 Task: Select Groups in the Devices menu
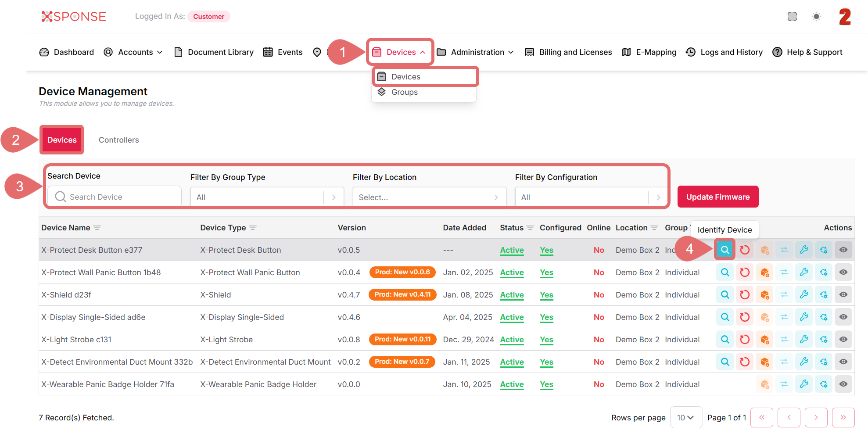click(404, 92)
